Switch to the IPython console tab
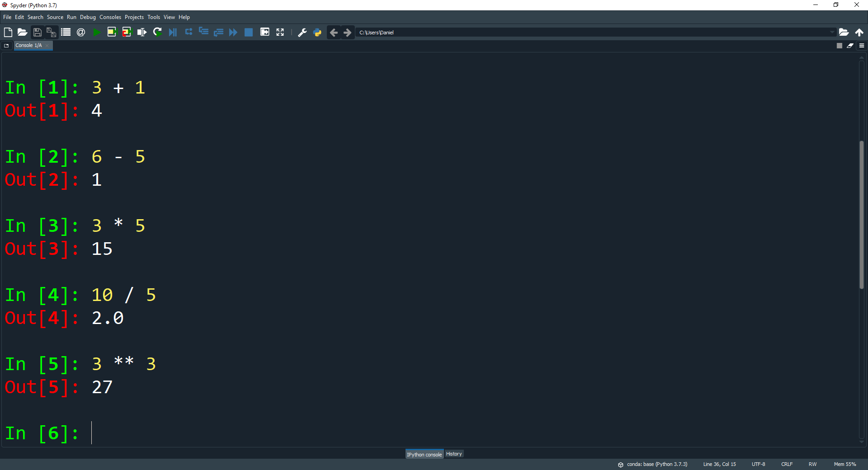Image resolution: width=868 pixels, height=470 pixels. (x=424, y=454)
